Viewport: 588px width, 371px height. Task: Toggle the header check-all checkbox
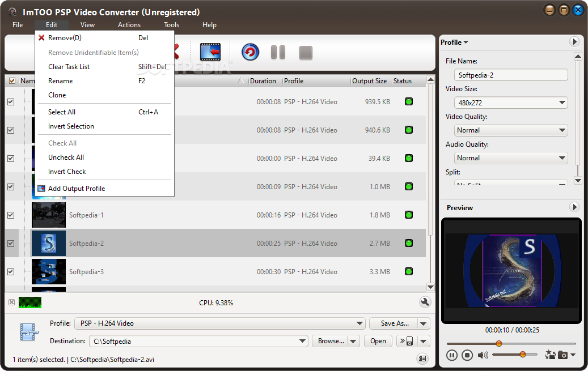(x=12, y=80)
